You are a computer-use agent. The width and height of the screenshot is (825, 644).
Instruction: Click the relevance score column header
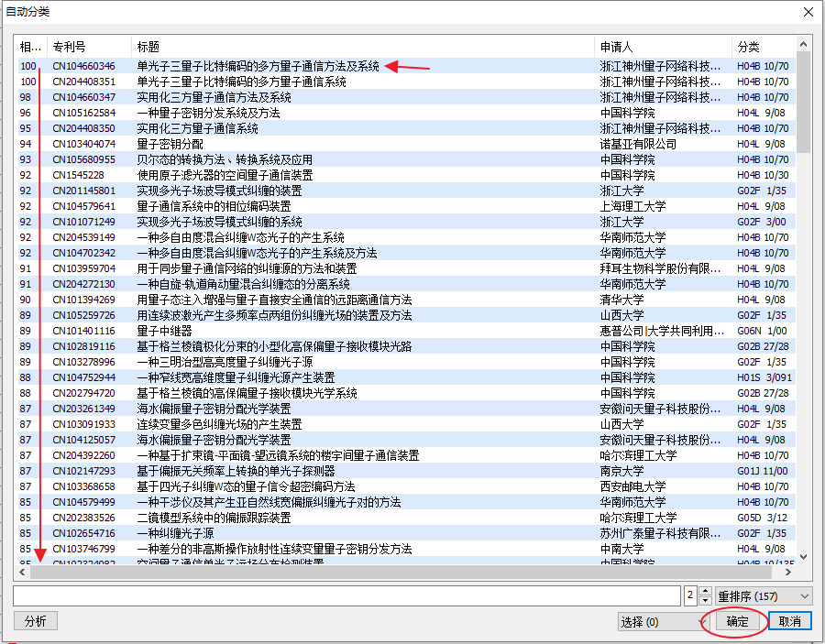tap(30, 47)
